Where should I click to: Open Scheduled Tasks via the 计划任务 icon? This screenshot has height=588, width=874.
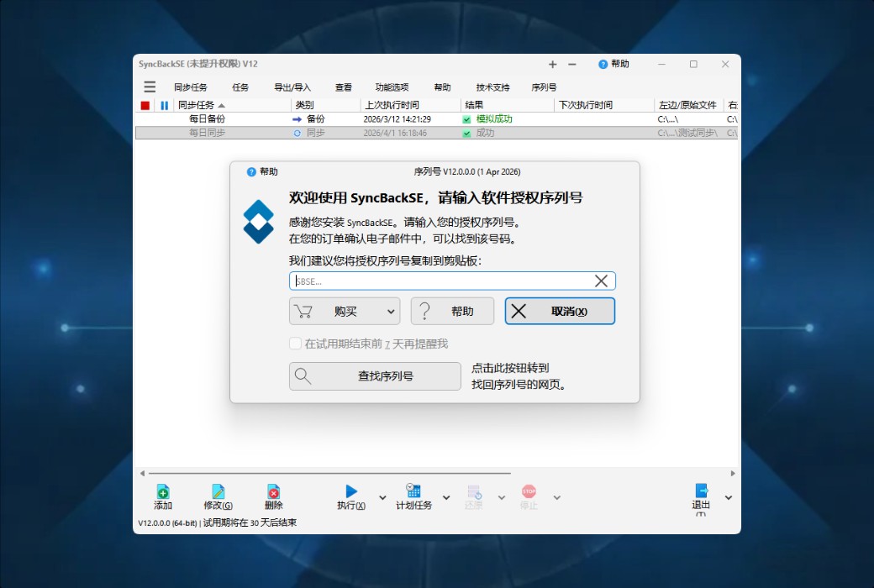click(411, 494)
